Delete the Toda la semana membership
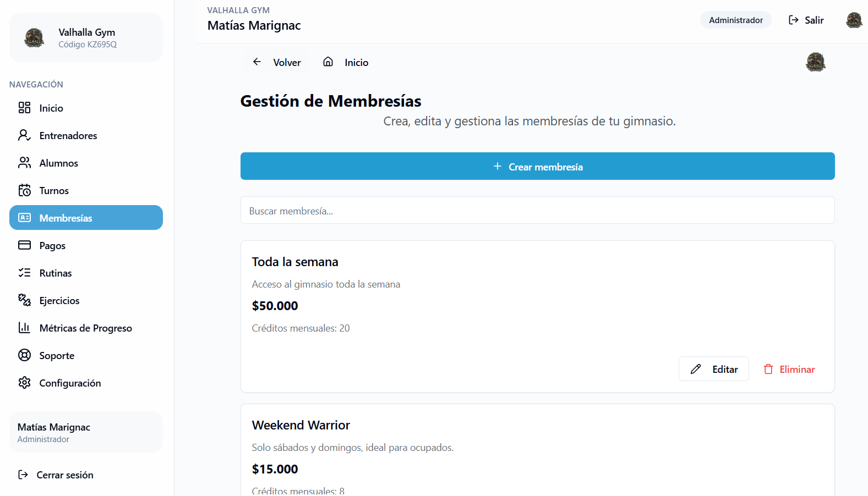Image resolution: width=868 pixels, height=496 pixels. (789, 368)
